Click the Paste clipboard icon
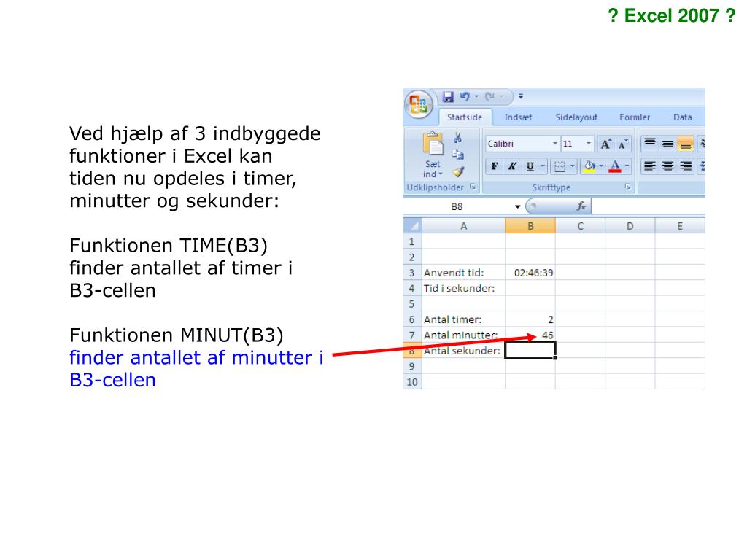Image resolution: width=747 pixels, height=560 pixels. point(433,144)
